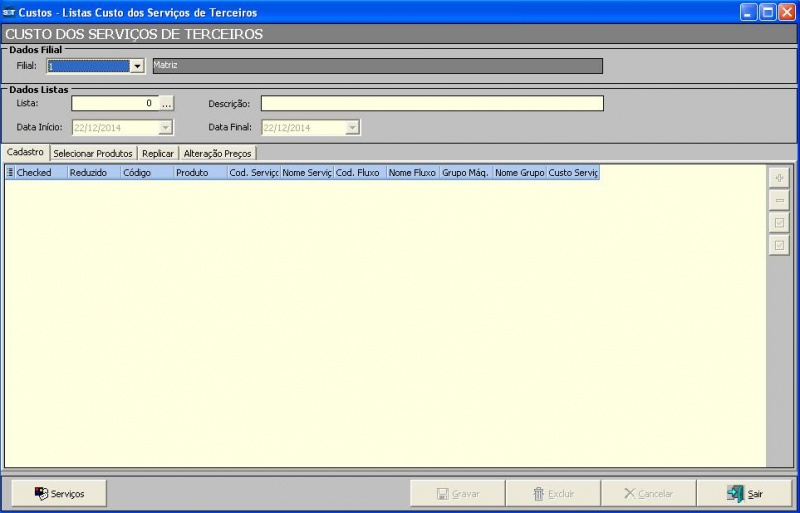Open Serviços with the bottom-left button
The image size is (800, 513).
tap(59, 494)
